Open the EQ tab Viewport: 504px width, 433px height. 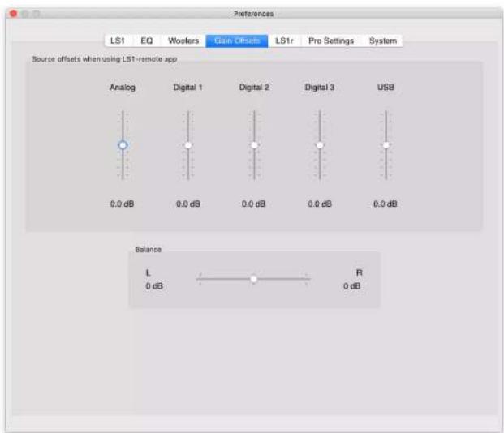point(147,41)
